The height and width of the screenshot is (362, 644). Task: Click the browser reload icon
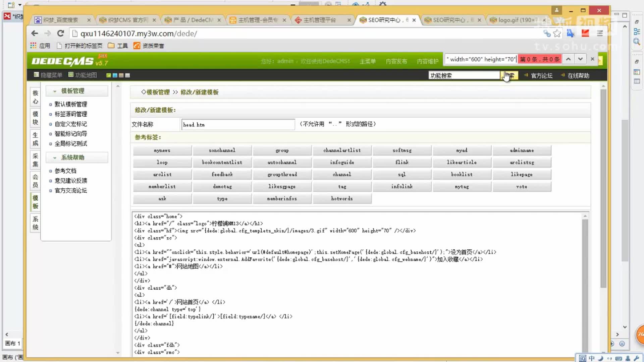(60, 34)
